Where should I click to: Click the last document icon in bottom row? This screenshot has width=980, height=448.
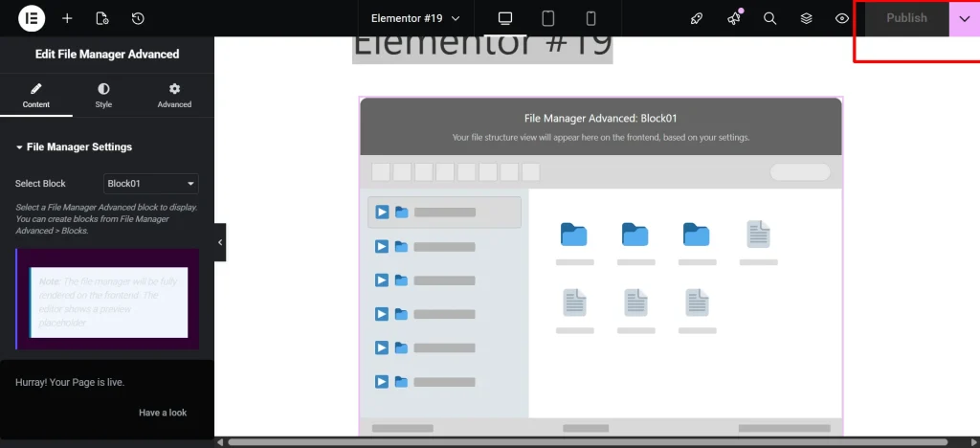pyautogui.click(x=697, y=302)
